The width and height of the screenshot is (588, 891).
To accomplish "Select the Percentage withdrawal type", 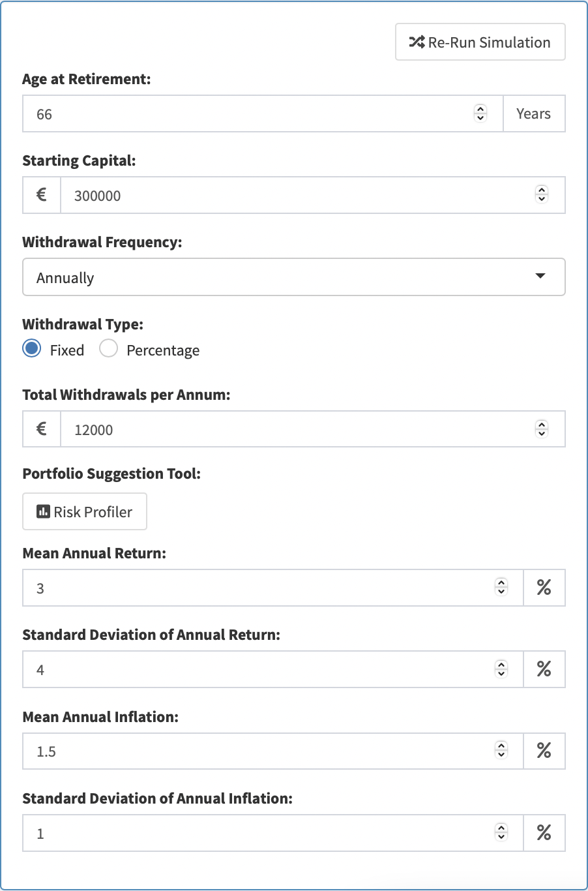I will click(x=108, y=349).
